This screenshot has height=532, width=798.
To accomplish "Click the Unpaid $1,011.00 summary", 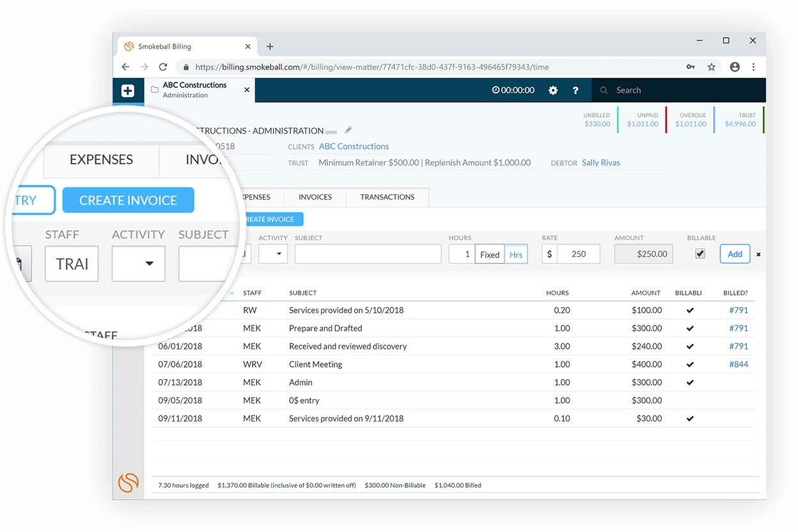I will tap(643, 120).
